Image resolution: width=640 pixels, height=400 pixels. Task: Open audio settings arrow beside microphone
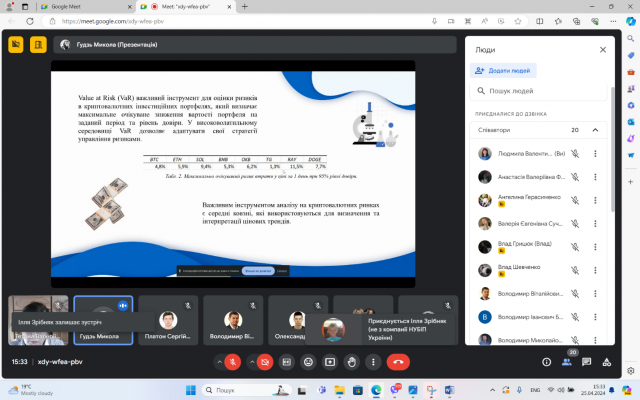pyautogui.click(x=220, y=362)
